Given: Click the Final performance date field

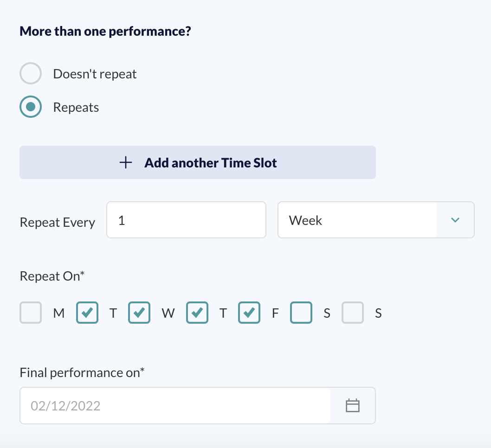Looking at the screenshot, I should tap(198, 405).
